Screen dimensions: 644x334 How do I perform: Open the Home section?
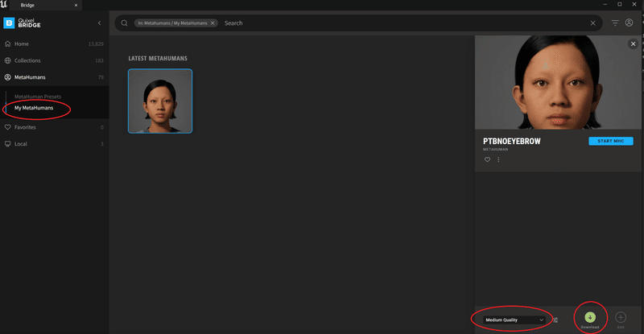54,44
